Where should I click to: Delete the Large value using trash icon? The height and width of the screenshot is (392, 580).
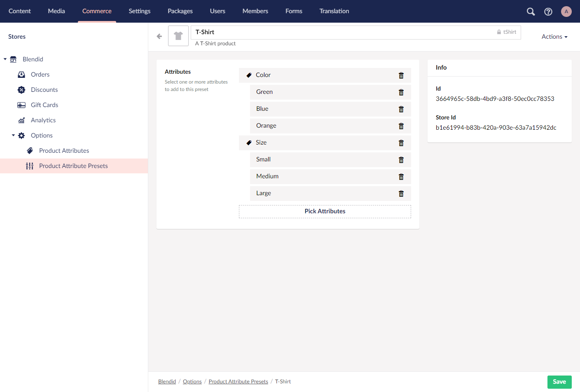coord(401,194)
